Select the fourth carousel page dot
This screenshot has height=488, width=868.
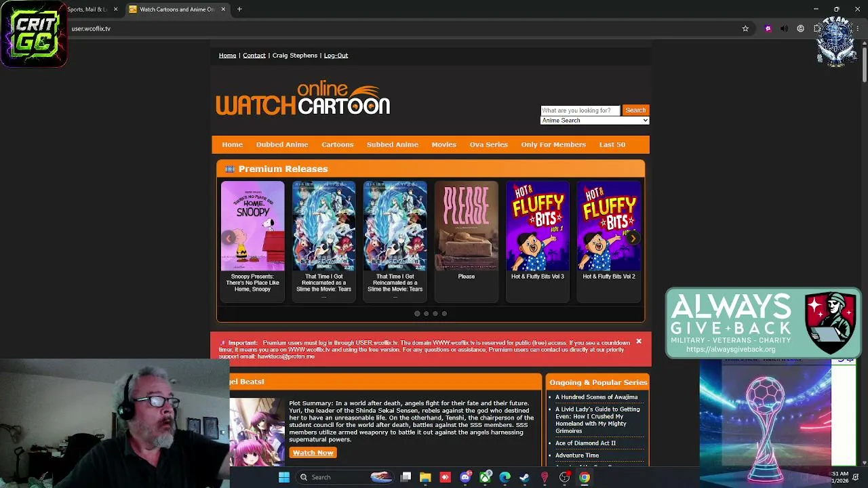[444, 313]
